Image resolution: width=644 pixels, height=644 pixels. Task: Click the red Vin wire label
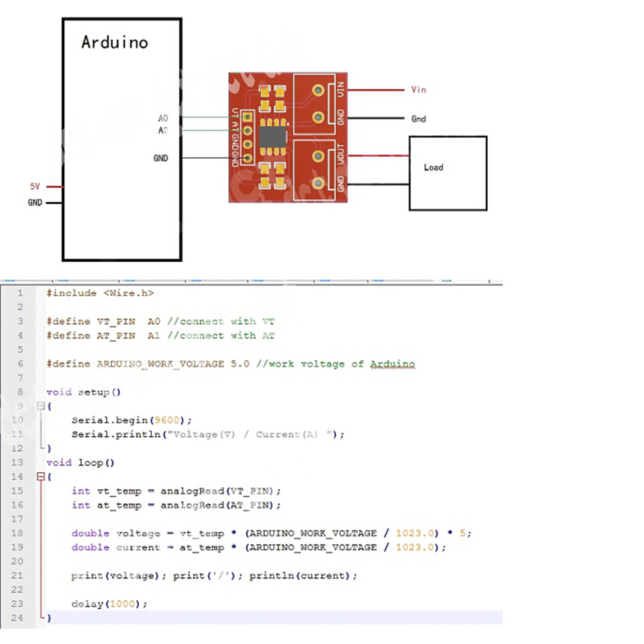click(418, 90)
